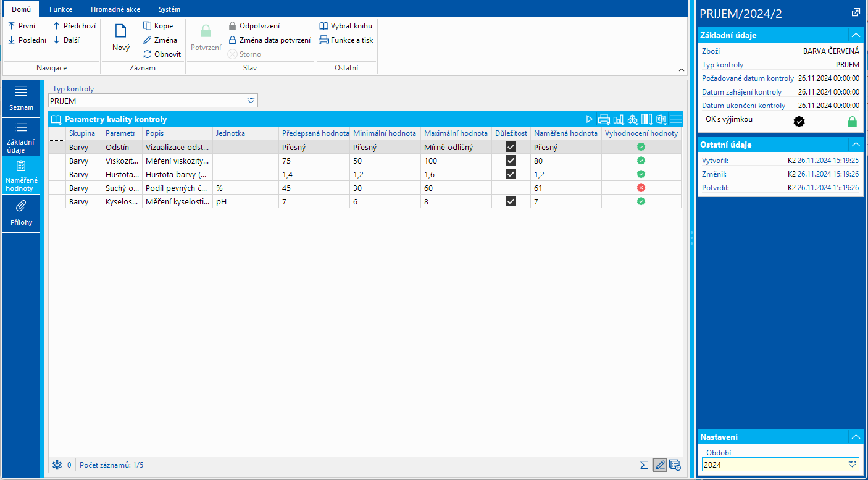
Task: Click the BARVA ČERVENÁ value
Action: click(831, 51)
